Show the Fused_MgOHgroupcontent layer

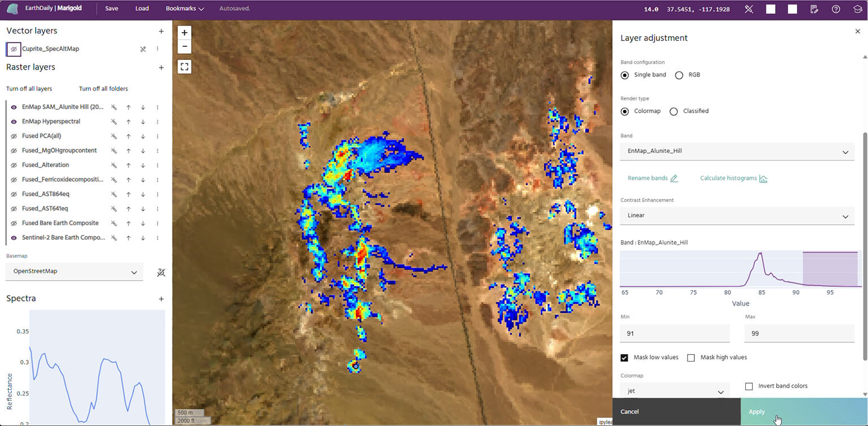14,151
